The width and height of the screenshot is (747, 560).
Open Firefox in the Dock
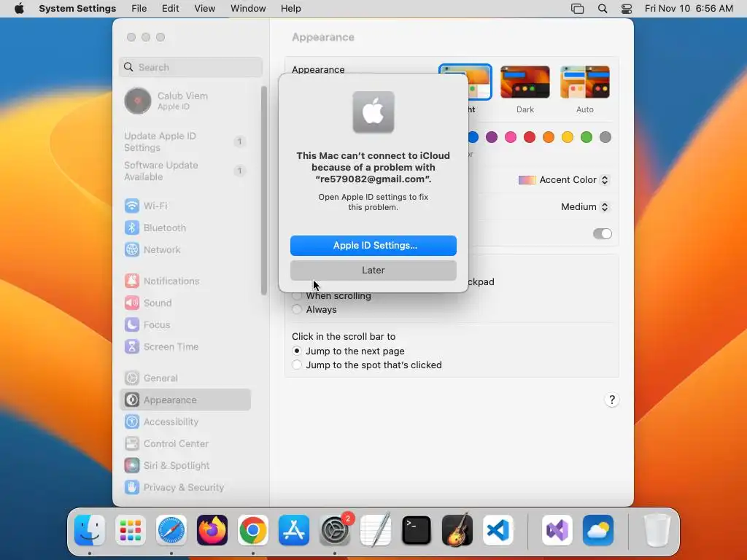click(x=212, y=530)
